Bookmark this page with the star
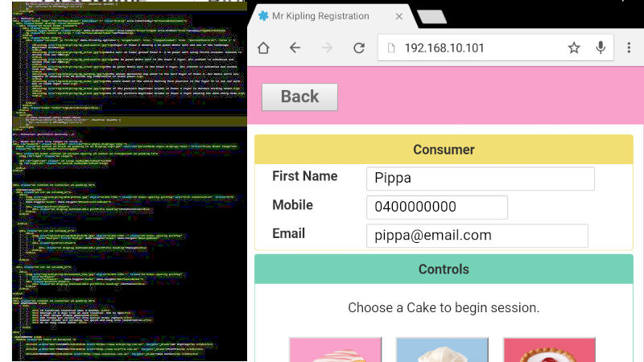 (574, 48)
